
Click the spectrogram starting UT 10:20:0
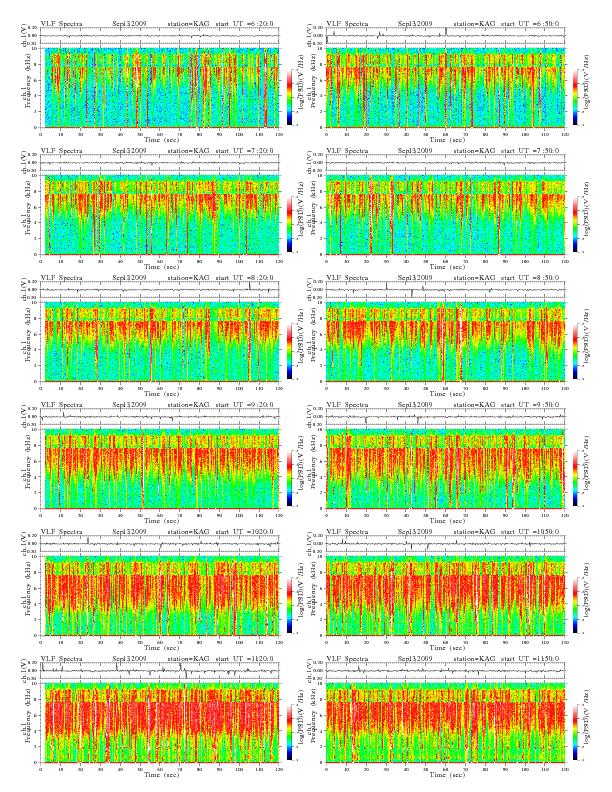pos(160,596)
